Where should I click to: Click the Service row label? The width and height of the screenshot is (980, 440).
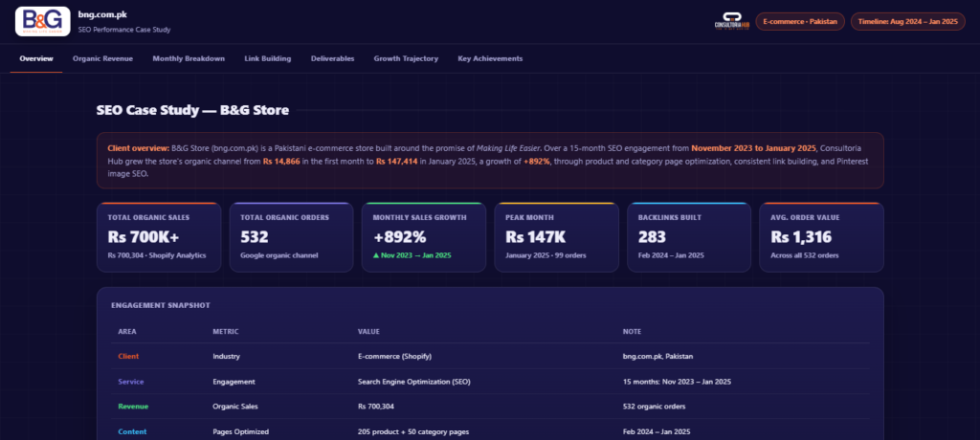[x=130, y=382]
